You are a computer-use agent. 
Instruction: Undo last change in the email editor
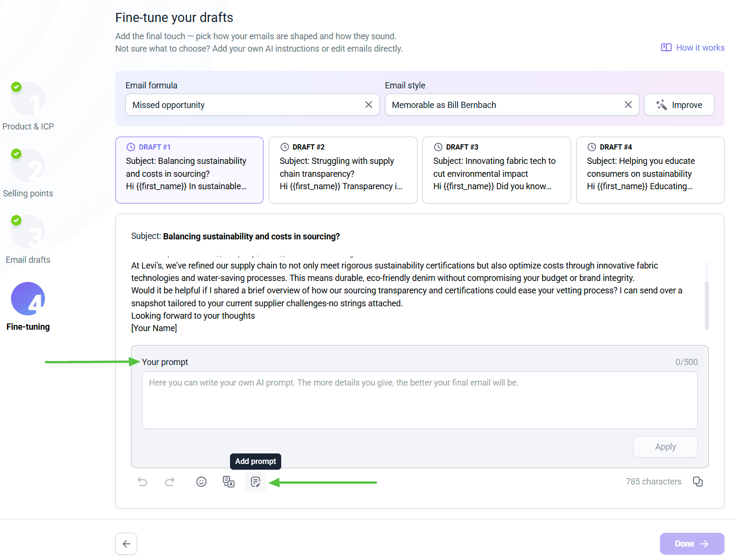point(143,482)
